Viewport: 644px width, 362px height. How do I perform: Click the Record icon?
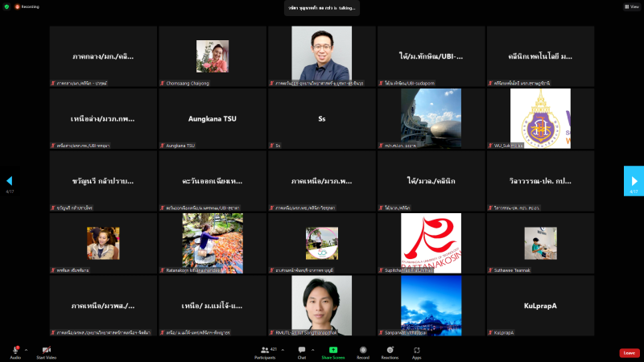[363, 350]
